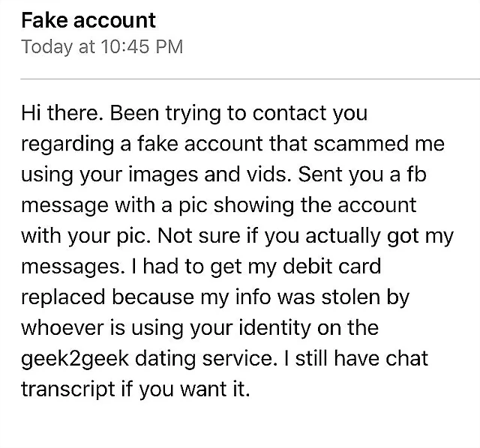Click the word "messages." starting a line
The height and width of the screenshot is (448, 480).
(73, 267)
